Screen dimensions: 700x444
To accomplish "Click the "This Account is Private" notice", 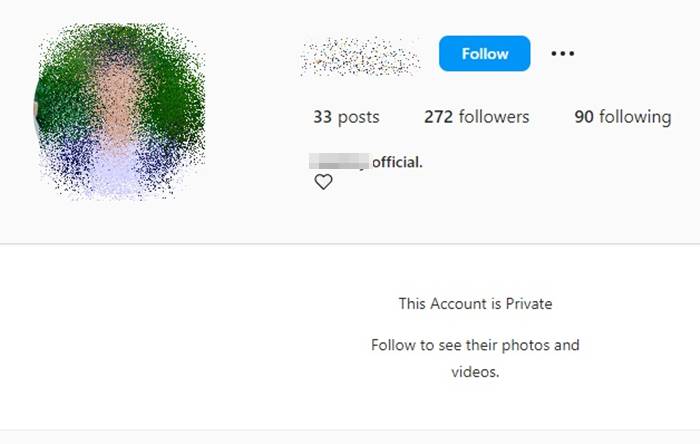I will (x=475, y=303).
